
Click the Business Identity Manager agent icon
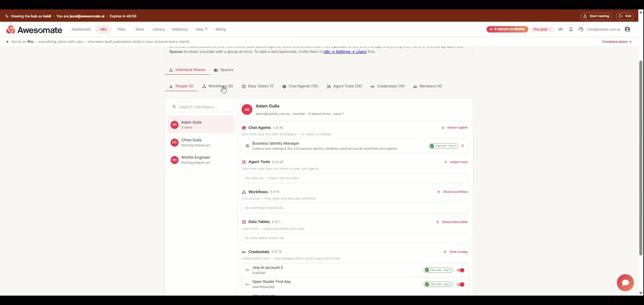coord(247,146)
